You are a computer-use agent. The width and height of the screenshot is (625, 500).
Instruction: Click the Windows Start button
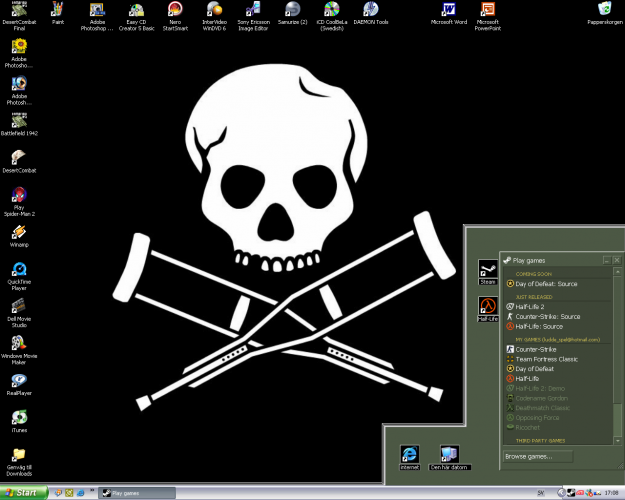click(x=25, y=492)
